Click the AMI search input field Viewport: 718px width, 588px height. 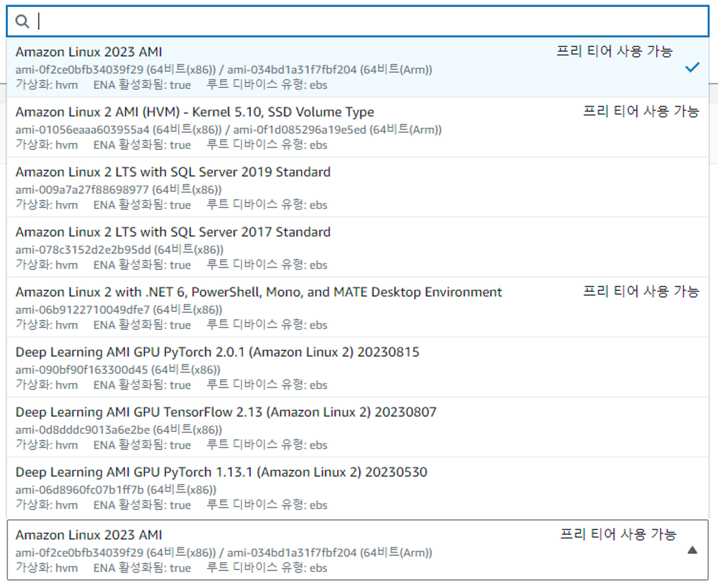click(x=359, y=22)
